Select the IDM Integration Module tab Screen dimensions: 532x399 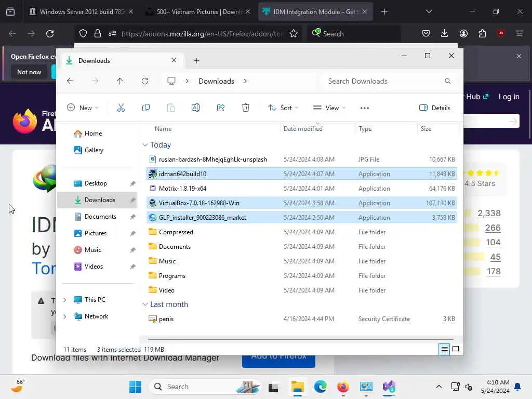[315, 12]
